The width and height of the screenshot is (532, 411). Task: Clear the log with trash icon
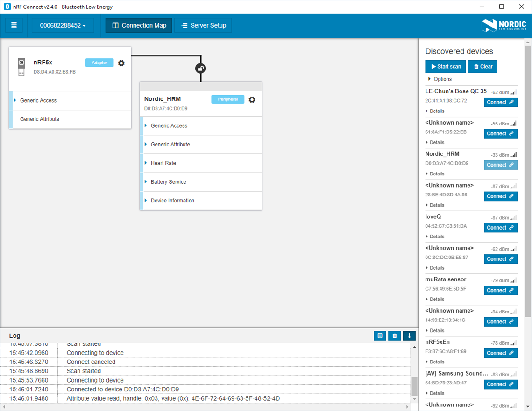point(395,336)
